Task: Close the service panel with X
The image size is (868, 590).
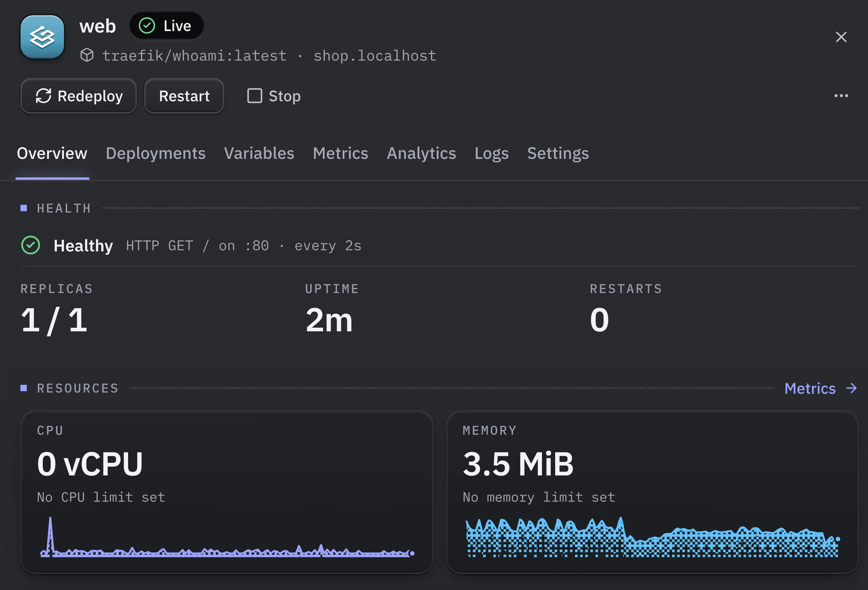Action: [x=841, y=37]
